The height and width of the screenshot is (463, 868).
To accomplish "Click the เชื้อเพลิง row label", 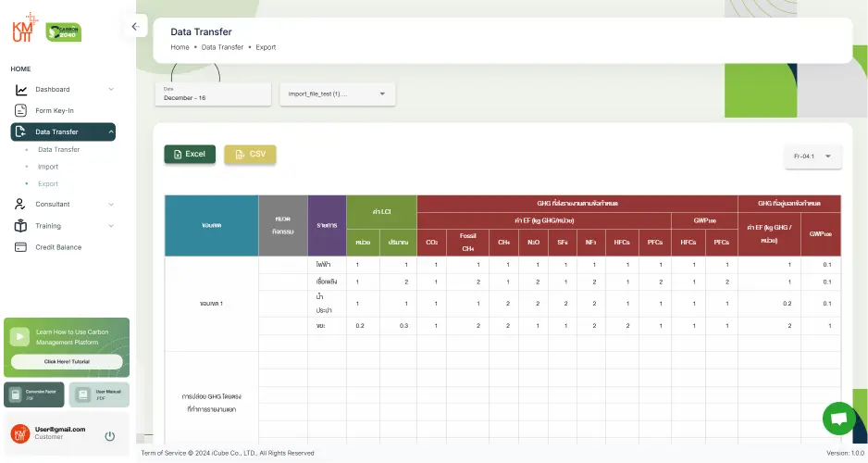I will 327,282.
